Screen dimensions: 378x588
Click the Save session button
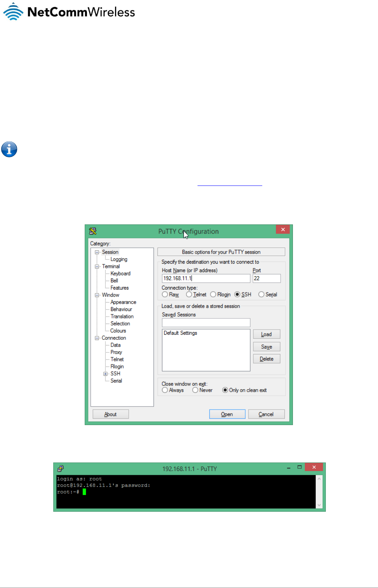click(x=266, y=347)
